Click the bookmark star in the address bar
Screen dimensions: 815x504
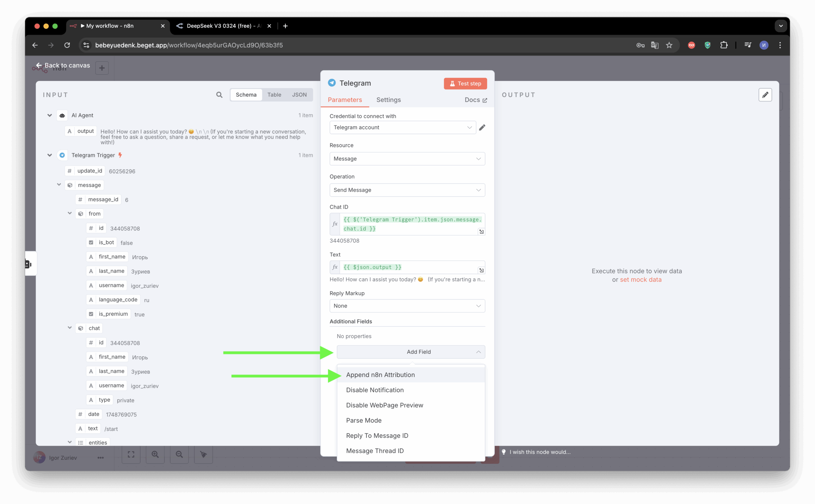point(669,45)
